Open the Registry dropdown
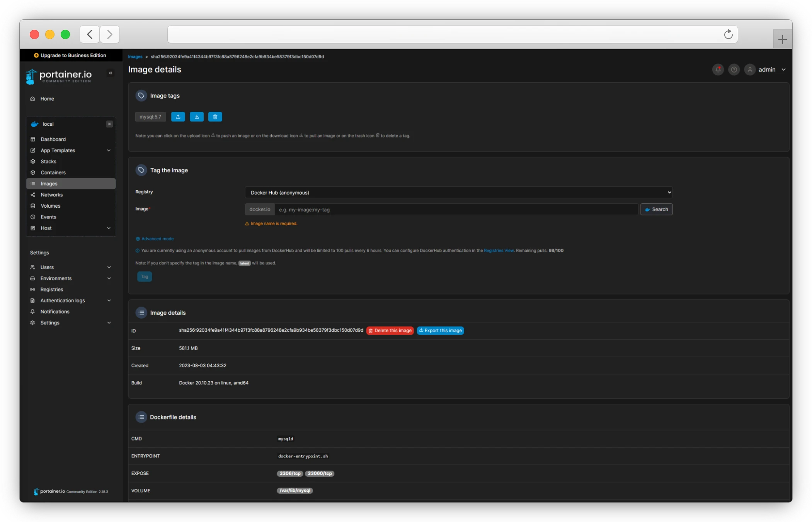This screenshot has width=812, height=522. pos(458,193)
